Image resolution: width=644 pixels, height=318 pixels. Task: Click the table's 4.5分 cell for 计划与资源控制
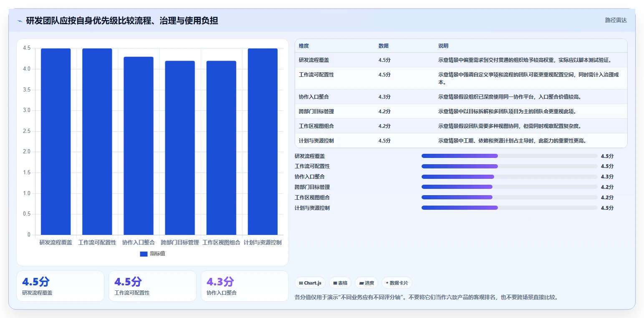coord(384,141)
